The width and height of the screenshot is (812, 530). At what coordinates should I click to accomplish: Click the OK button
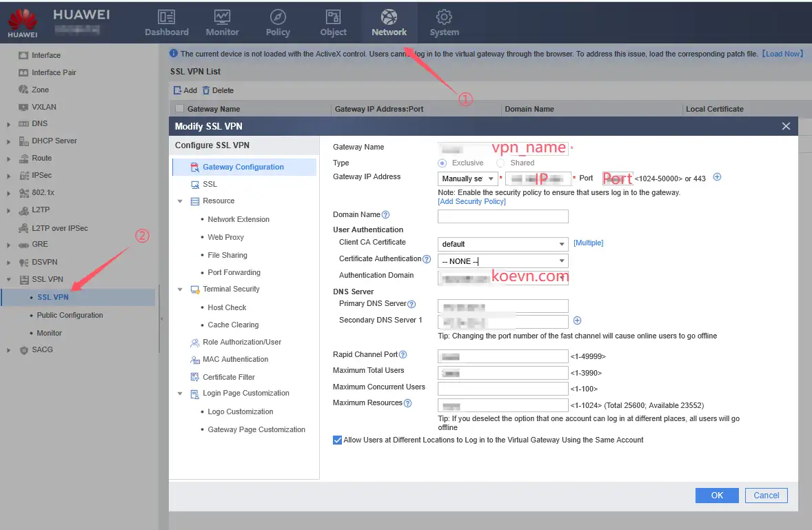pyautogui.click(x=717, y=495)
